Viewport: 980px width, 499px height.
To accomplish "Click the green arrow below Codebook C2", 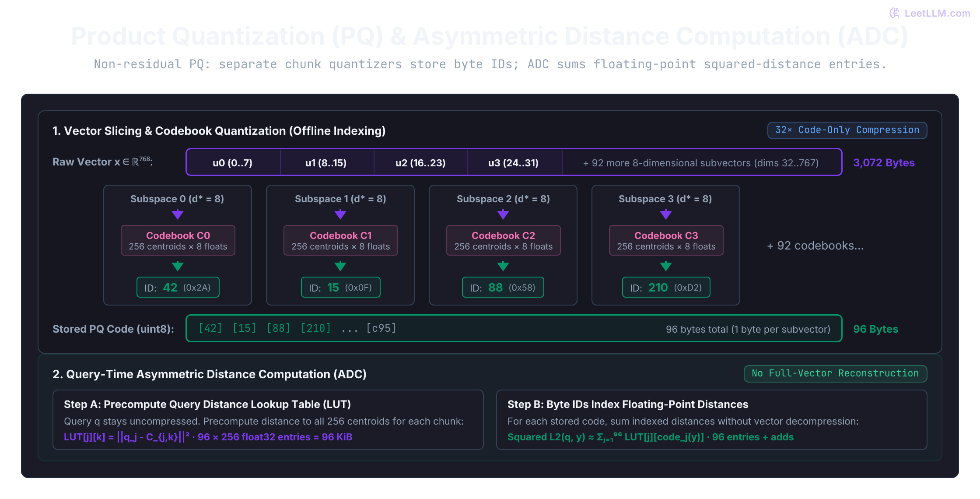I will [x=503, y=266].
